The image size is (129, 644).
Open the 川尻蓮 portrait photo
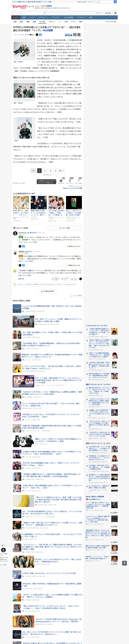25,128
